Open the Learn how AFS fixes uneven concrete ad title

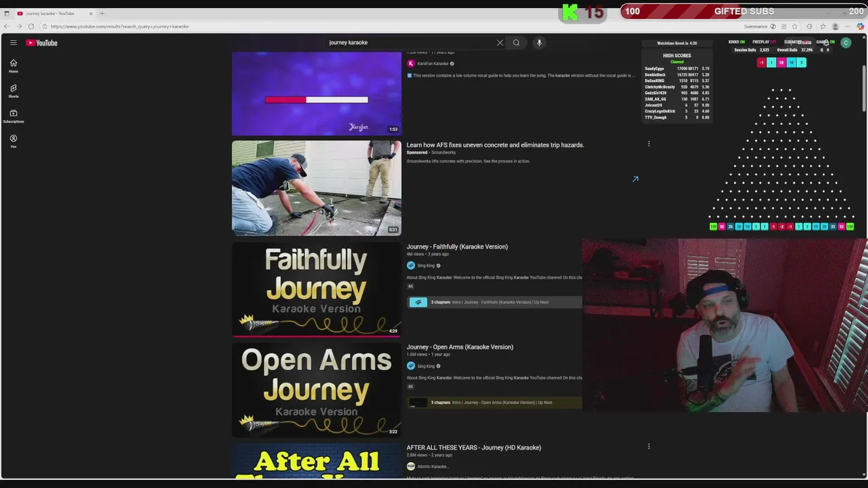click(x=495, y=145)
